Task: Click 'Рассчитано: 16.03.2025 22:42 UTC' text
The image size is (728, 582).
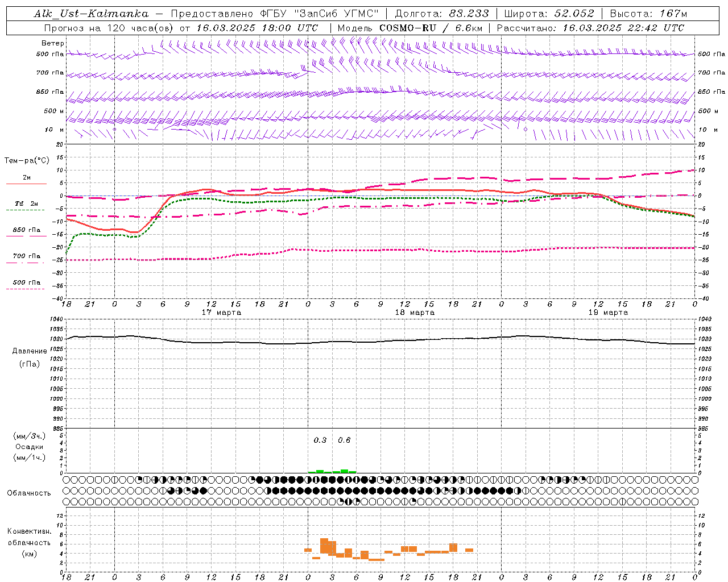Action: [590, 28]
